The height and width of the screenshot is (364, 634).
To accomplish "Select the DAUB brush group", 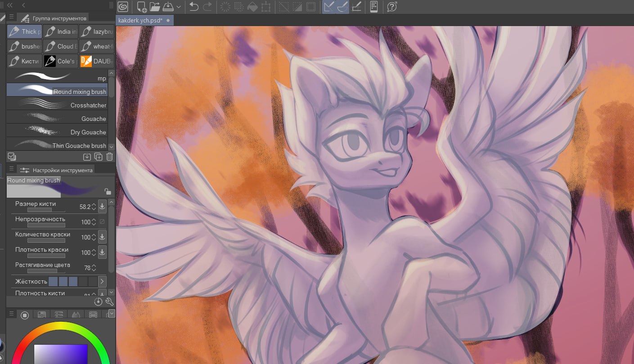I will (x=96, y=61).
